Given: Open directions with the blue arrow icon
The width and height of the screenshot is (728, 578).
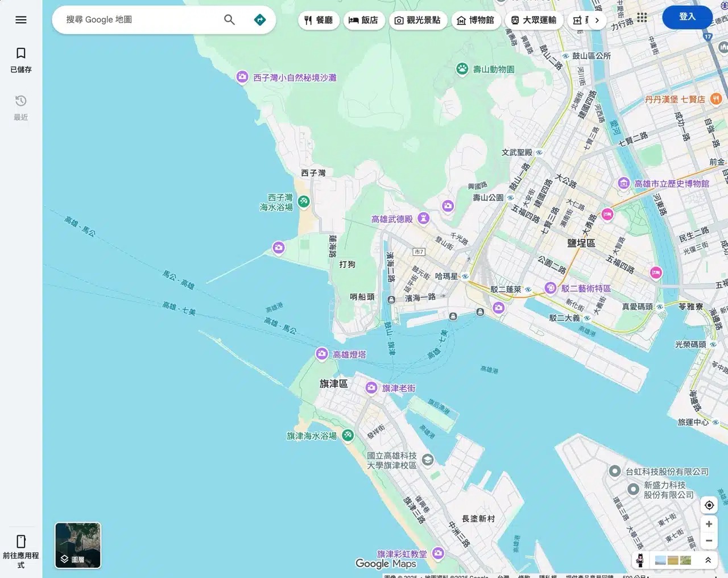Looking at the screenshot, I should 260,20.
